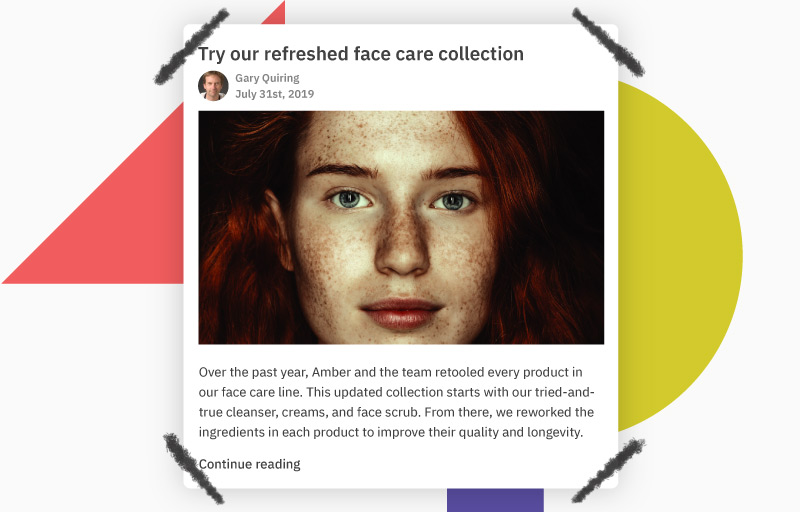This screenshot has height=512, width=800.
Task: Open the freckled woman featured image
Action: [401, 227]
